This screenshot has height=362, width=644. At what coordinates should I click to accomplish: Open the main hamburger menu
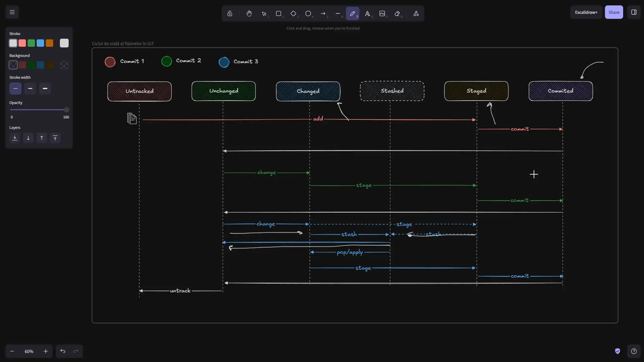coord(12,12)
